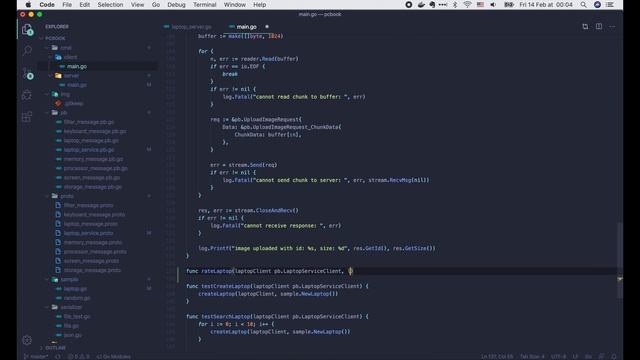This screenshot has height=360, width=640.
Task: Open the Explorer view in activity bar
Action: 27,29
